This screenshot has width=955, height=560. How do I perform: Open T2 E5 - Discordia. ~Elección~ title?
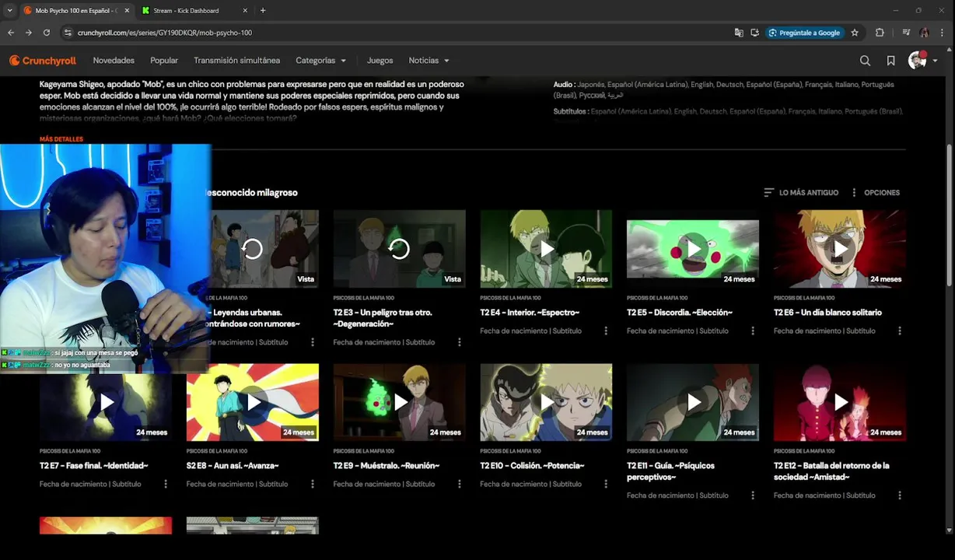click(680, 313)
